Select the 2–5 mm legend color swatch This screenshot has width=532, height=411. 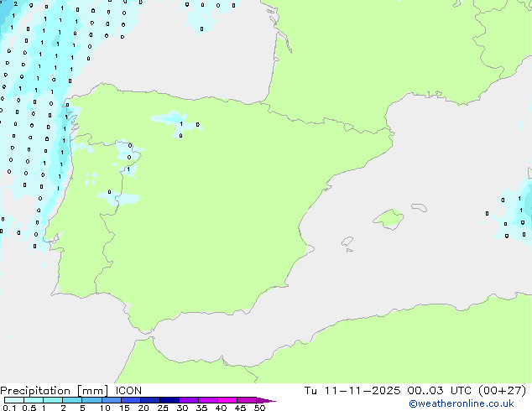pyautogui.click(x=72, y=400)
